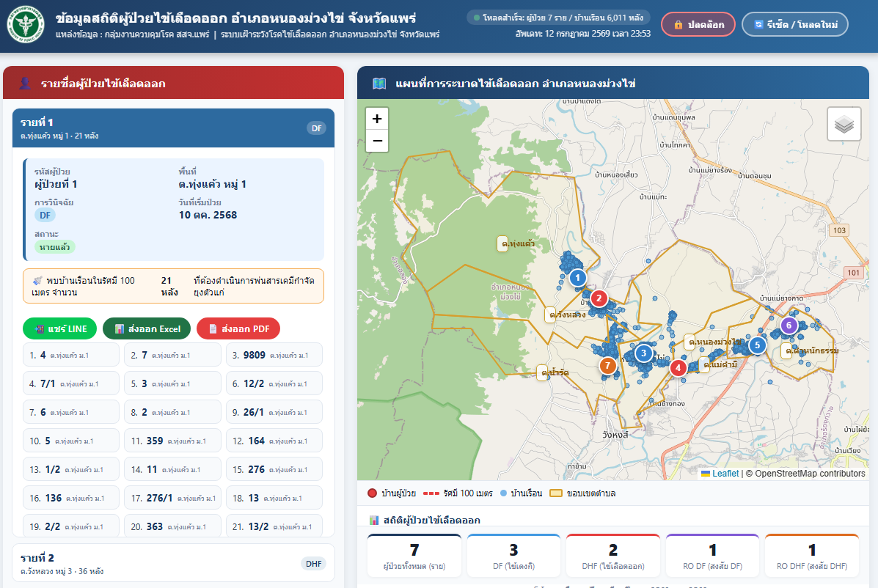Image resolution: width=878 pixels, height=588 pixels.
Task: Click the ต.แม่คำมี subdistrict map label
Action: point(719,364)
